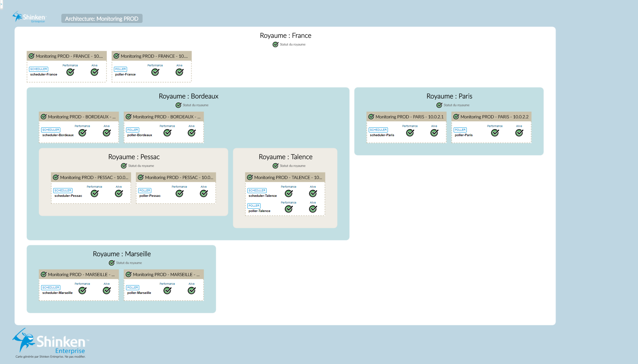Open Monitoring PROD - TALENCE host header
The width and height of the screenshot is (638, 364).
point(285,177)
